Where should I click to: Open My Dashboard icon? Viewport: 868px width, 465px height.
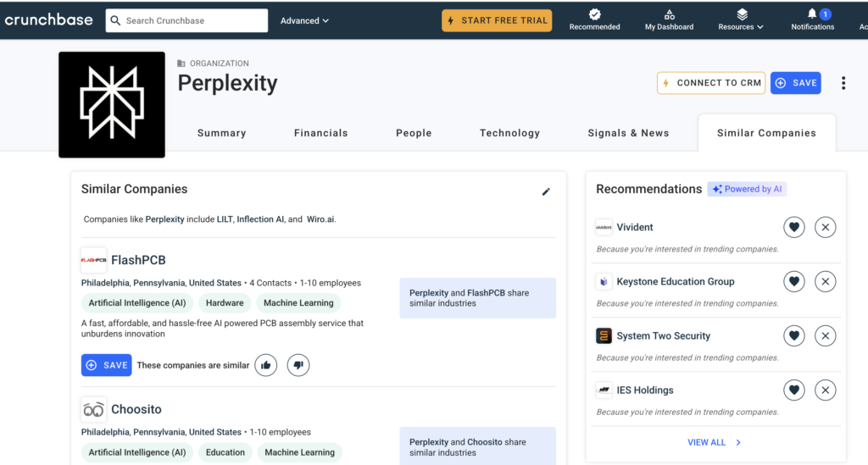tap(669, 14)
